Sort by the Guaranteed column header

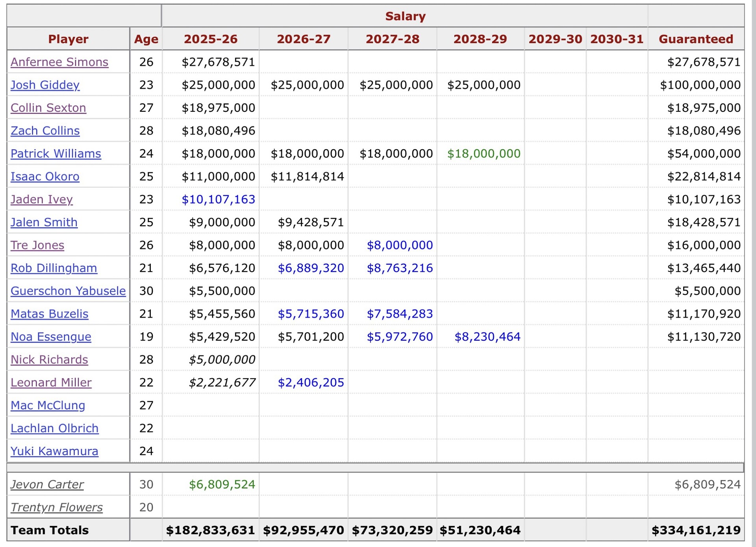tap(696, 39)
